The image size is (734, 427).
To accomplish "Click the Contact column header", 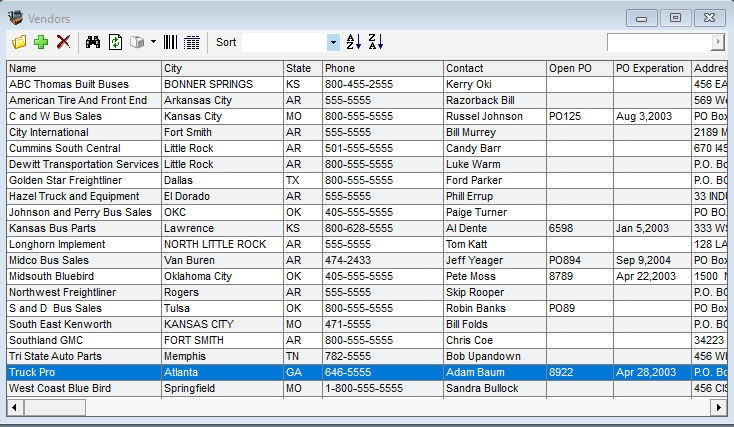I will tap(495, 68).
